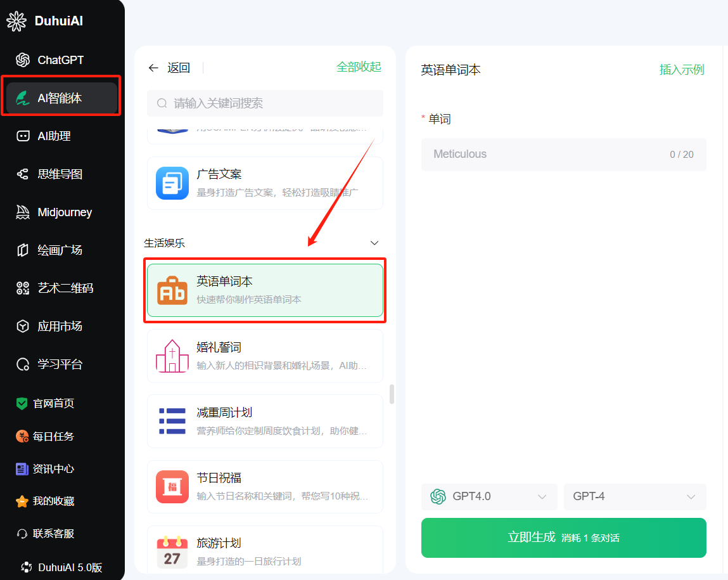Click the DuhuiAI 5.0版 switch icon
This screenshot has width=728, height=580.
pos(27,567)
